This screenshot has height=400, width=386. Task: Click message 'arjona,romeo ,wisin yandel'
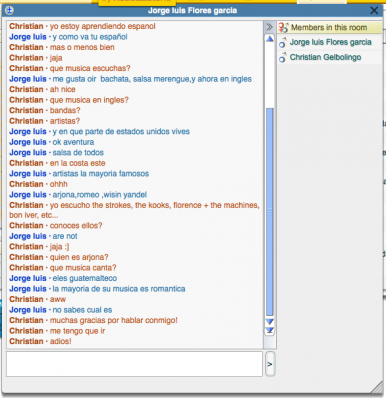pos(99,195)
